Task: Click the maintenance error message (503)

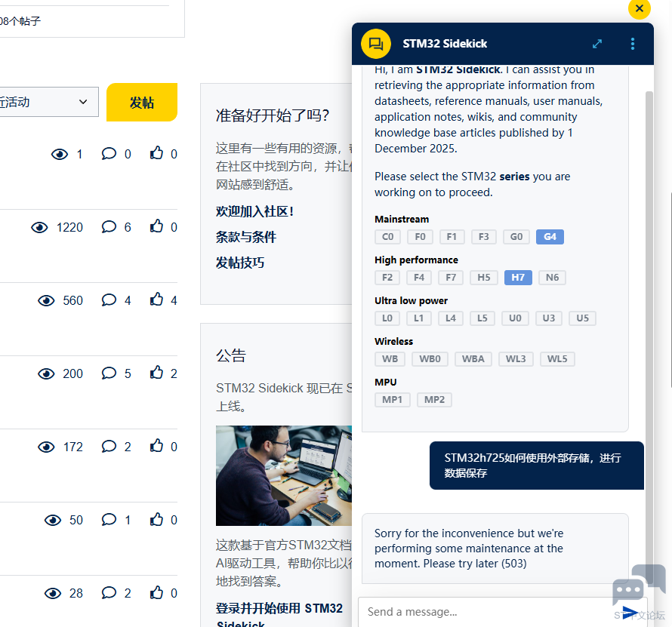Action: (x=495, y=549)
